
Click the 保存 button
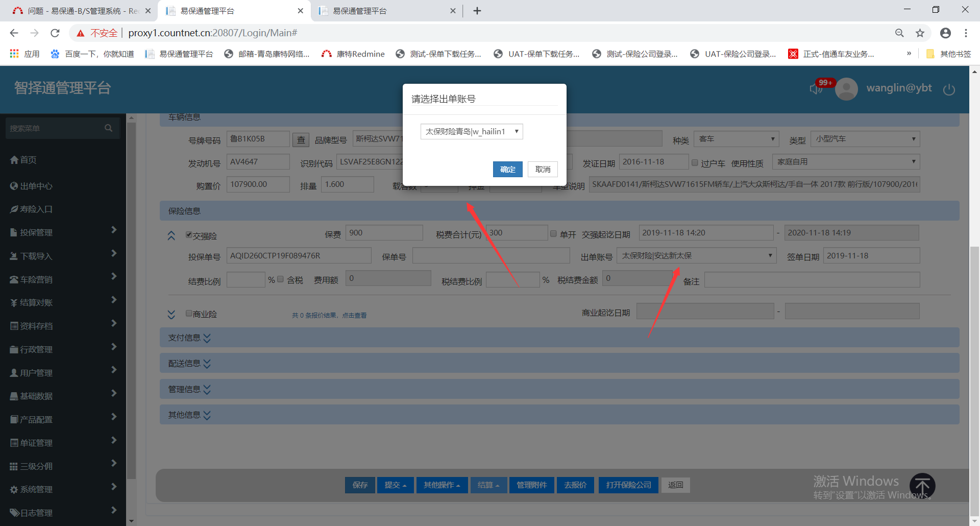click(x=360, y=485)
